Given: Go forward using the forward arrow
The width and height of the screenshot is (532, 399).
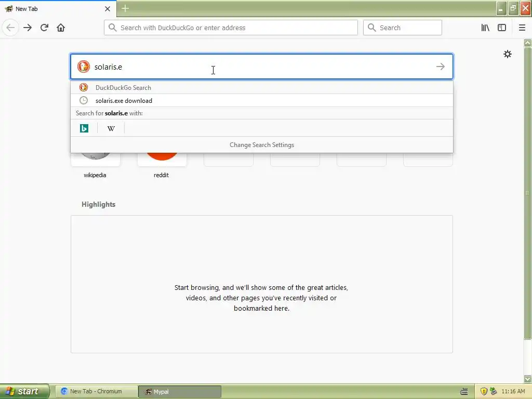Looking at the screenshot, I should 28,28.
